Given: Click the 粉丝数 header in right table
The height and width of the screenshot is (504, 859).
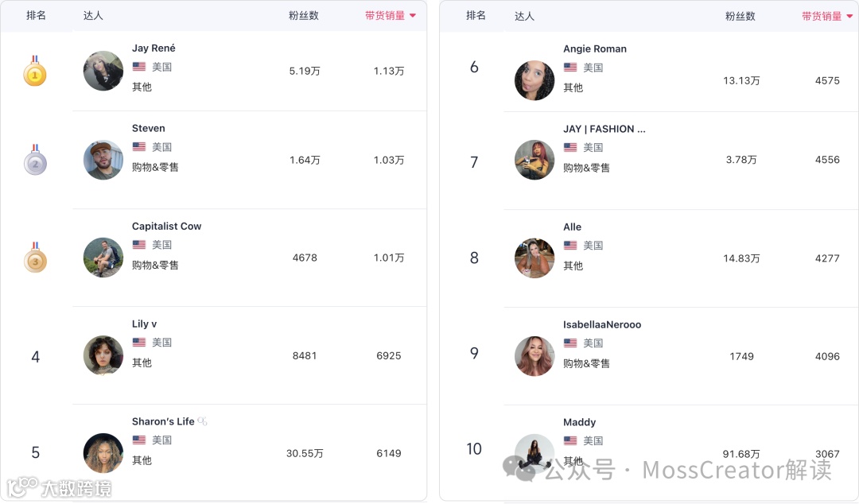Looking at the screenshot, I should (x=740, y=17).
